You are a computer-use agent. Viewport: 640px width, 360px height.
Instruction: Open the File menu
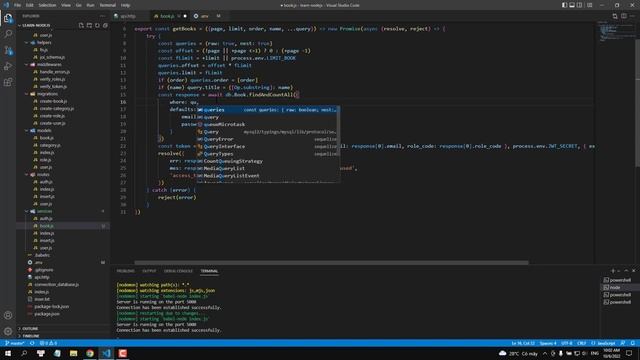pyautogui.click(x=17, y=5)
